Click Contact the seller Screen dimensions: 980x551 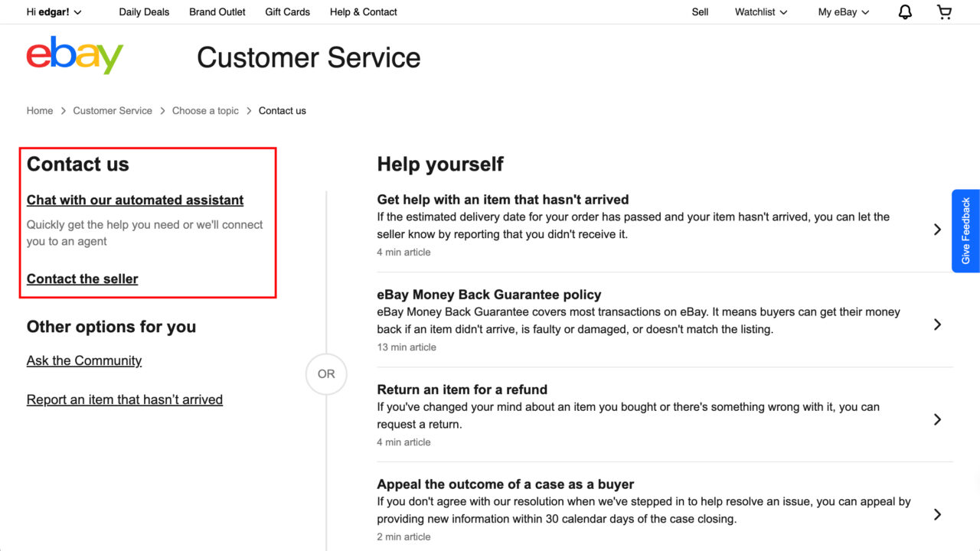click(82, 279)
